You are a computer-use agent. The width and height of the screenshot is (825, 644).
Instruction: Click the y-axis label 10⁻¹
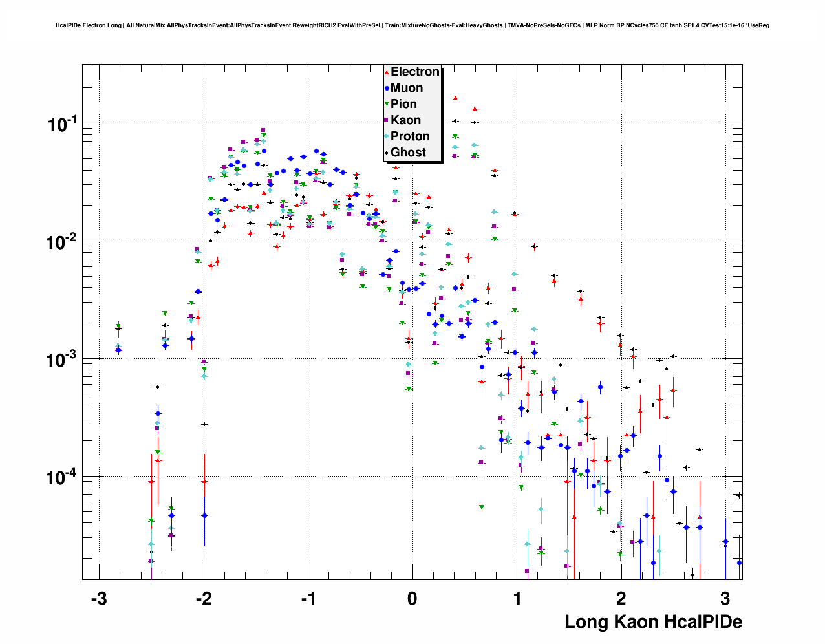pos(62,124)
